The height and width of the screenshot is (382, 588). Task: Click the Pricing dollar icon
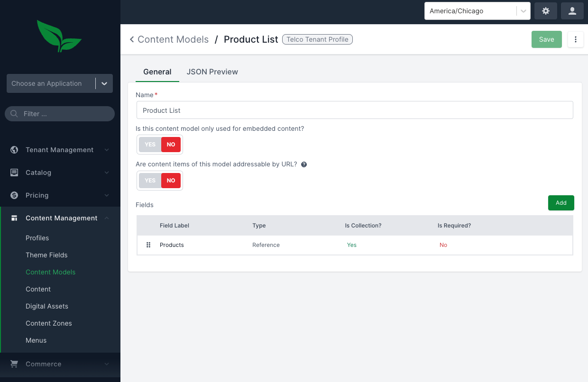click(x=14, y=195)
